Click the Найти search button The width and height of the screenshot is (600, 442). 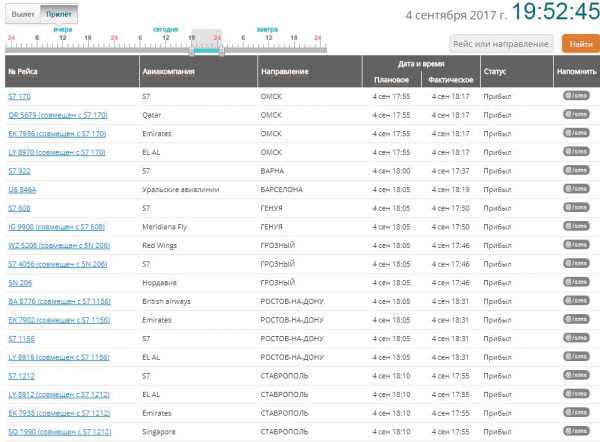click(x=576, y=44)
